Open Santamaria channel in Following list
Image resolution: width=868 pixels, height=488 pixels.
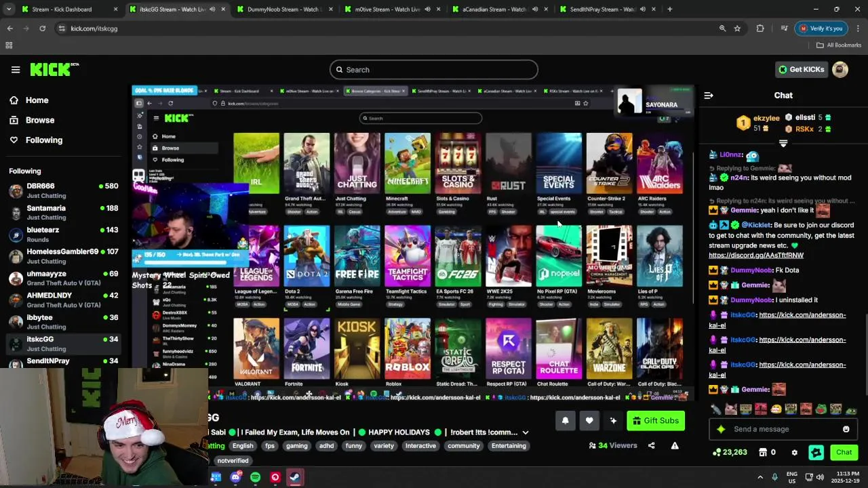click(64, 213)
